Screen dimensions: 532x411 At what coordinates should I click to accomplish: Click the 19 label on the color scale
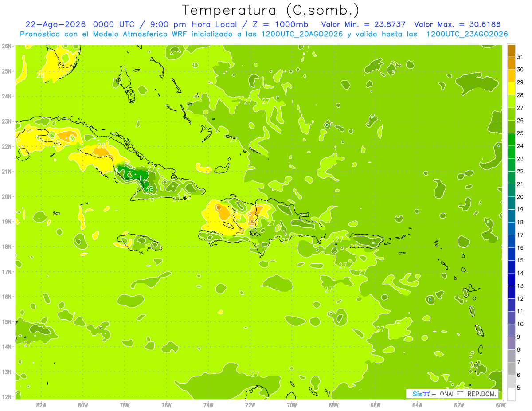pyautogui.click(x=520, y=210)
